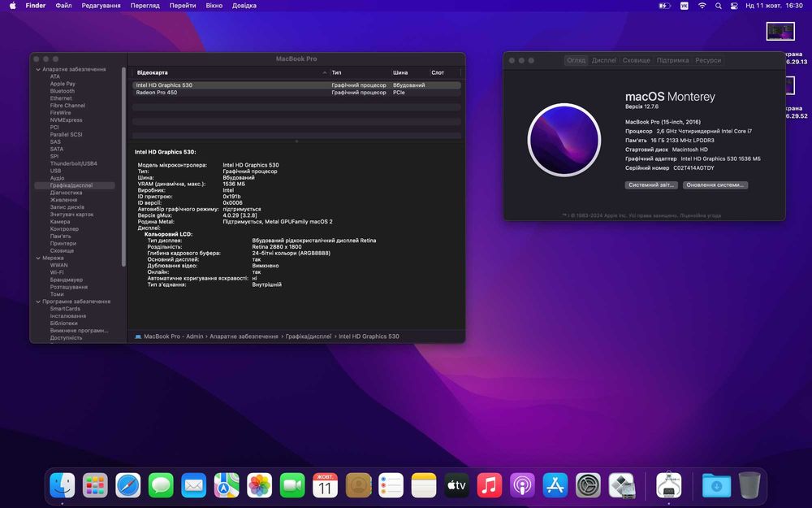Viewport: 812px width, 508px height.
Task: Collapse Мережа tree section
Action: (38, 258)
